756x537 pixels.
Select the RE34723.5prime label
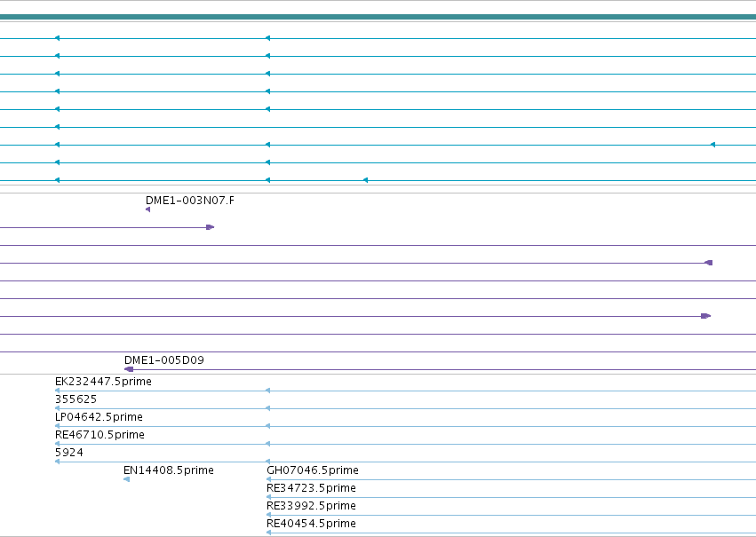coord(311,488)
